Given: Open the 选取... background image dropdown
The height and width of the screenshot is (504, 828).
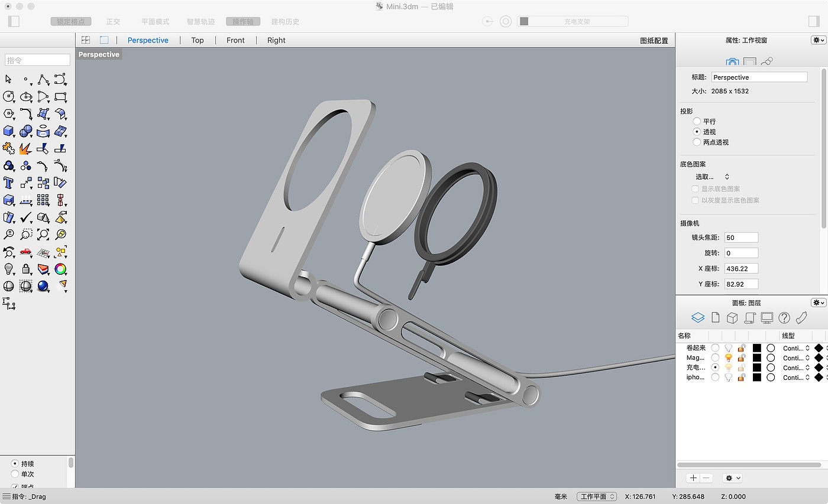Looking at the screenshot, I should [x=712, y=177].
